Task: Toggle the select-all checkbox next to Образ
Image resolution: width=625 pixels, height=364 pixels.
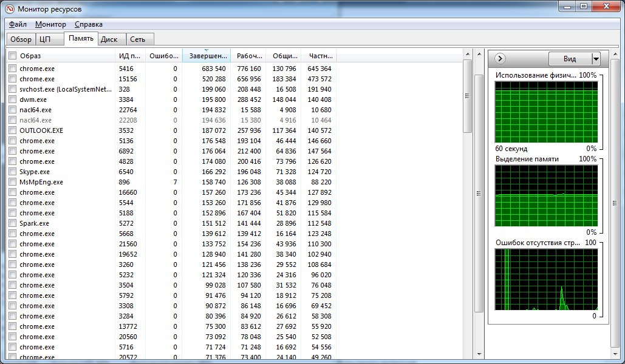Action: click(12, 56)
